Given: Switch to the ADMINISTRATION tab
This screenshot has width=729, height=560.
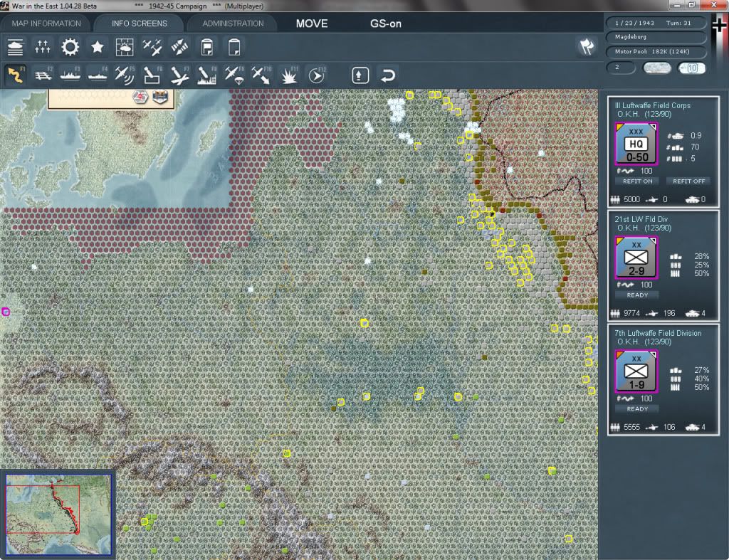Looking at the screenshot, I should [233, 23].
